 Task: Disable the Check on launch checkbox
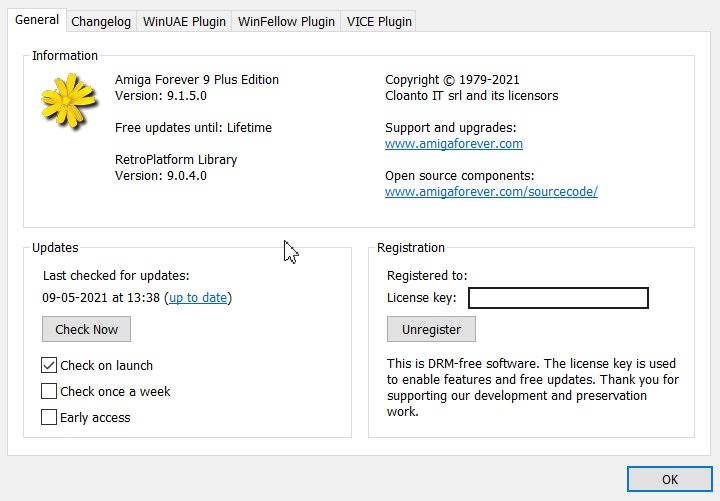49,365
